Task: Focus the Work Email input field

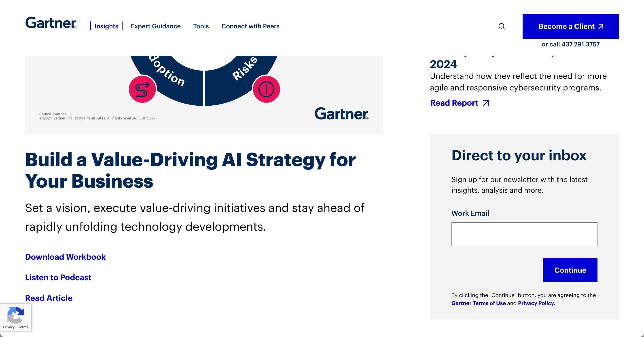Action: click(x=524, y=234)
